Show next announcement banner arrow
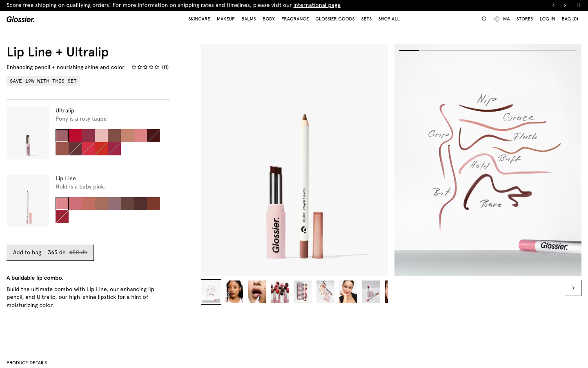Image resolution: width=588 pixels, height=368 pixels. [565, 5]
